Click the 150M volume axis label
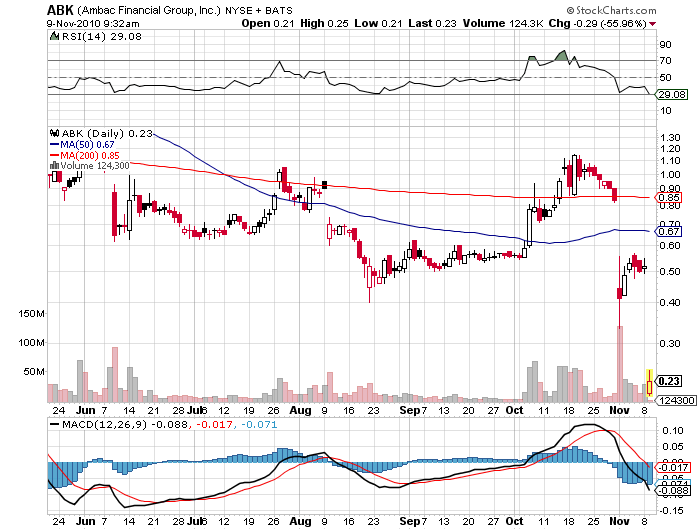This screenshot has width=700, height=530. [x=31, y=313]
